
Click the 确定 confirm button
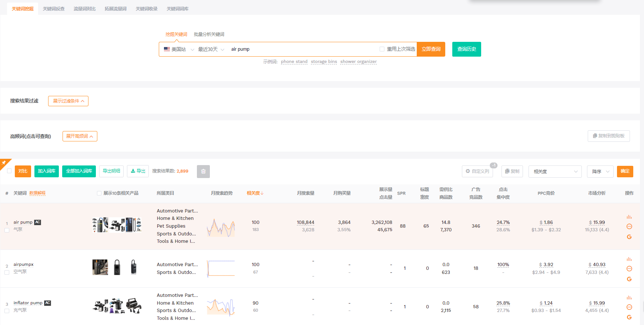(625, 171)
